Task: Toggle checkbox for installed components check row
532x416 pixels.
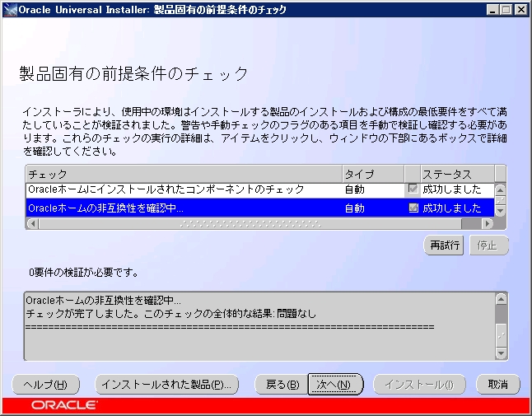Action: click(413, 189)
